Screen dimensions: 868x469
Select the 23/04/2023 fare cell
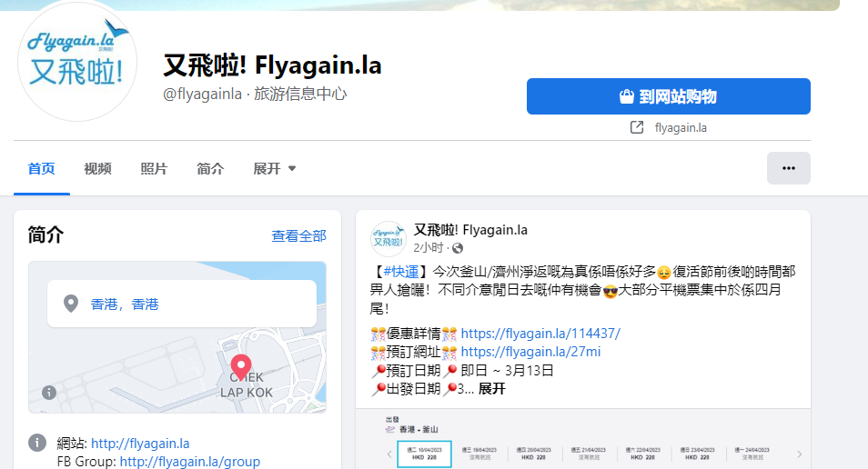pyautogui.click(x=697, y=454)
